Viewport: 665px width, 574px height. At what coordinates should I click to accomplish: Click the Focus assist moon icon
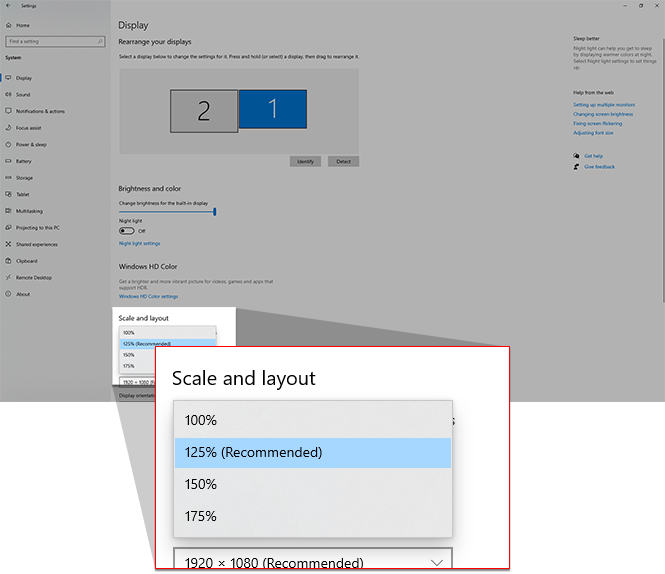(x=8, y=128)
